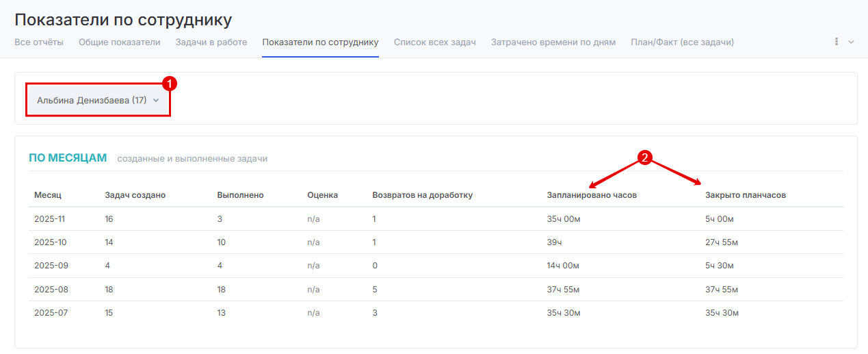Go to the Все отчёты tab
This screenshot has height=354, width=868.
click(39, 42)
